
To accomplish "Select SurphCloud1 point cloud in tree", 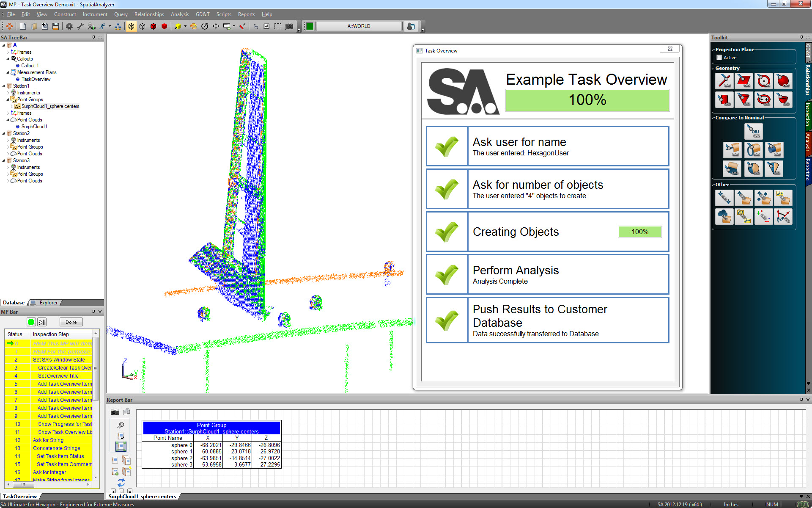I will (34, 127).
